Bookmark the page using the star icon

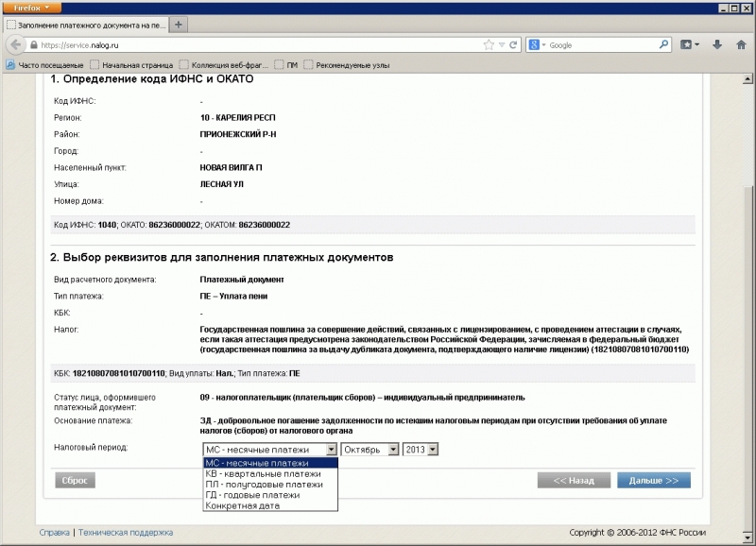[x=489, y=43]
